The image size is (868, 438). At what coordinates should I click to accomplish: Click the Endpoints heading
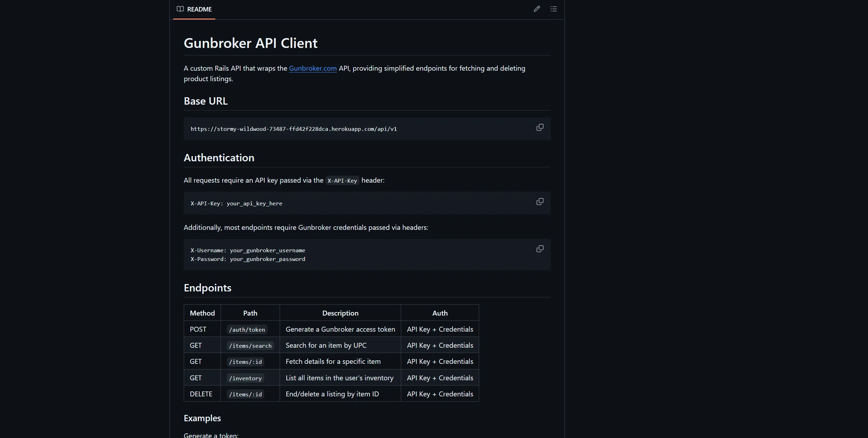(208, 288)
